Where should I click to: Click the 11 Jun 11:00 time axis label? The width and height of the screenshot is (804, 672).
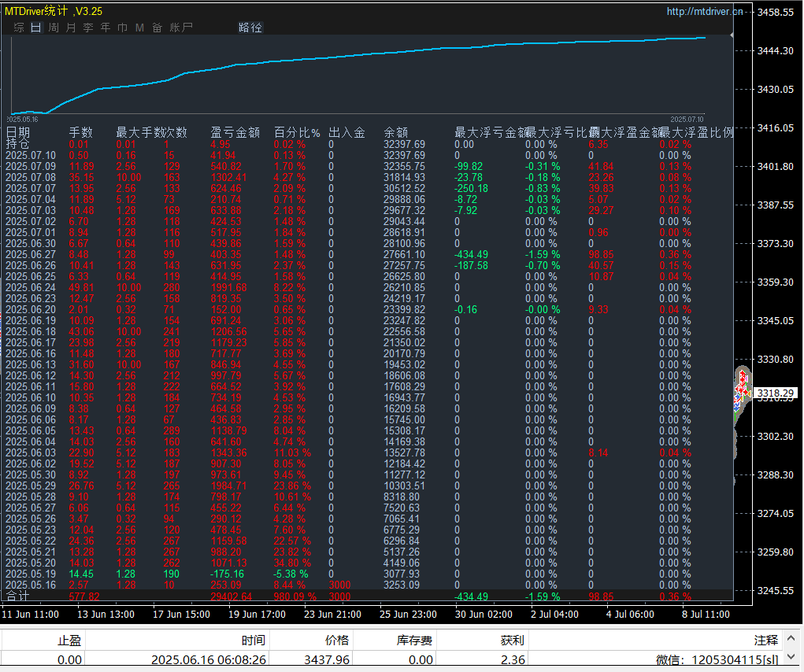30,614
